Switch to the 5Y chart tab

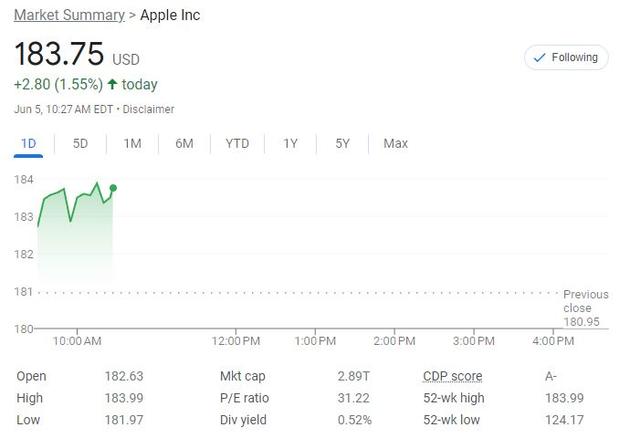pos(342,143)
